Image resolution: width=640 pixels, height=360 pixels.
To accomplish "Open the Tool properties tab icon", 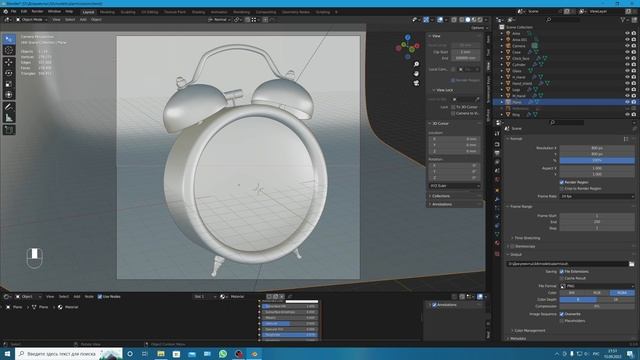I will pyautogui.click(x=497, y=134).
